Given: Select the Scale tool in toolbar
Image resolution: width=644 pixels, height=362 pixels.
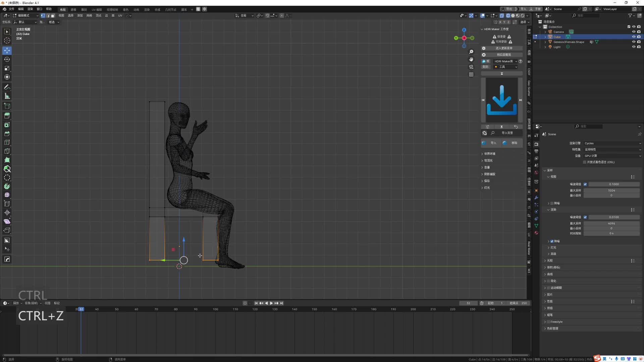Looking at the screenshot, I should click(7, 68).
